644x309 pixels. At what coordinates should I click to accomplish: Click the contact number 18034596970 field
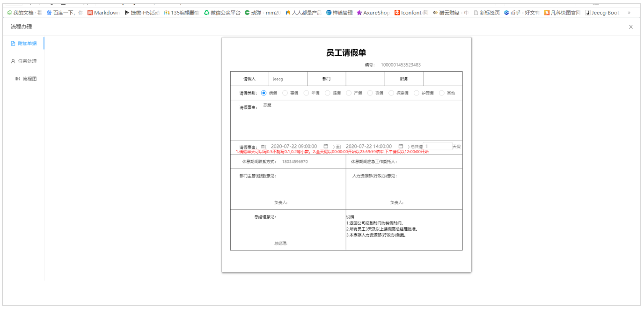click(x=295, y=162)
